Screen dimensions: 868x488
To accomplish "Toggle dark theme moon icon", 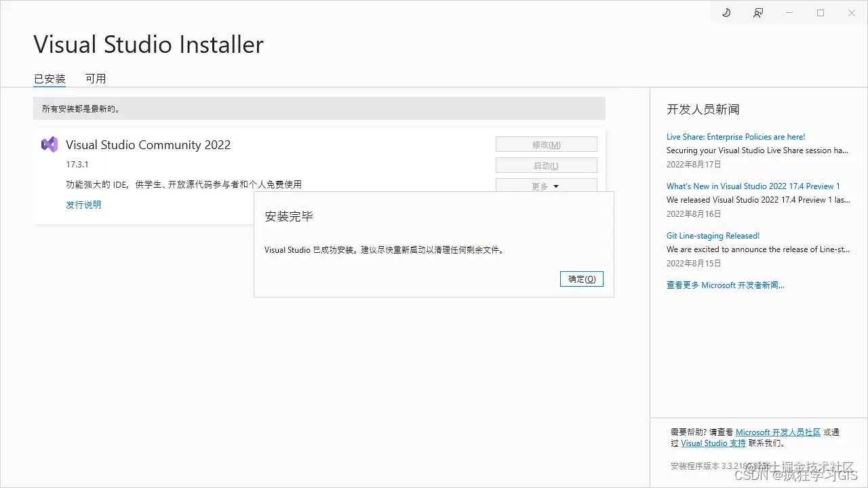I will pyautogui.click(x=726, y=13).
